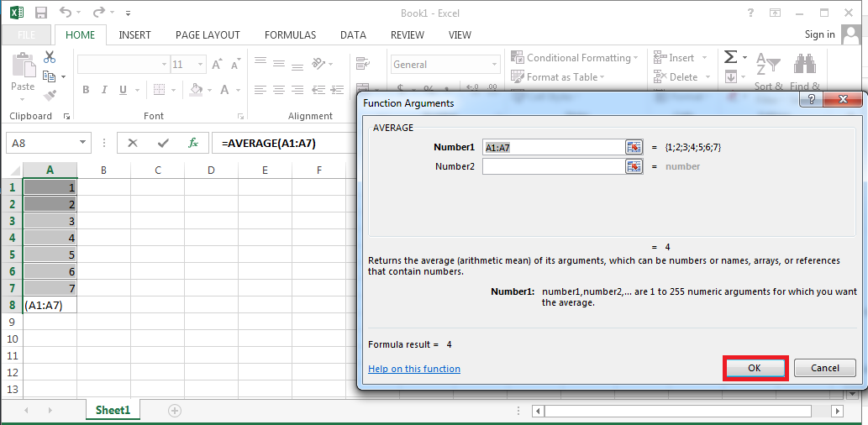
Task: Click the AutoSum sigma icon
Action: 731,56
